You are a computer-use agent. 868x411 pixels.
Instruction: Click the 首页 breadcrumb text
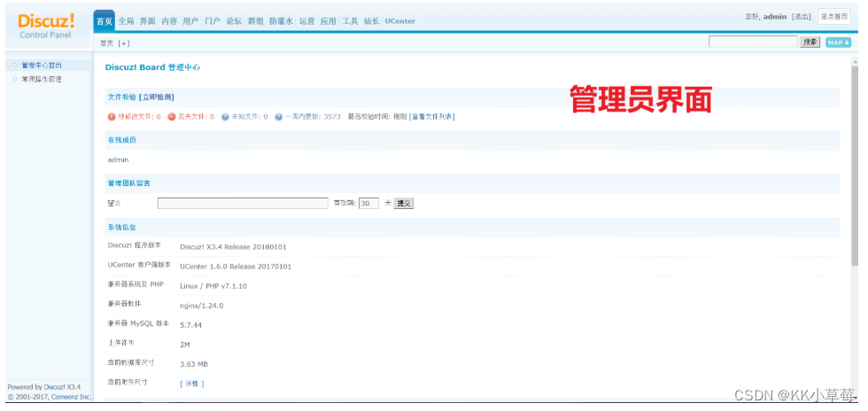click(x=106, y=43)
